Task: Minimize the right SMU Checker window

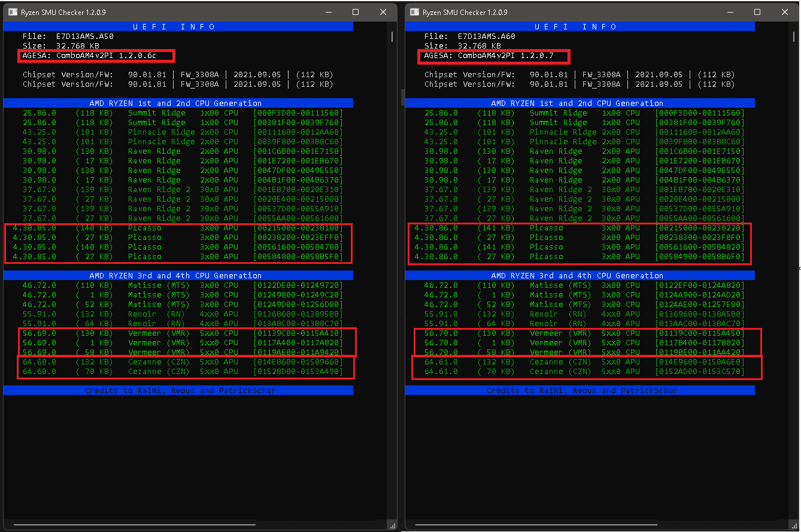Action: click(730, 12)
